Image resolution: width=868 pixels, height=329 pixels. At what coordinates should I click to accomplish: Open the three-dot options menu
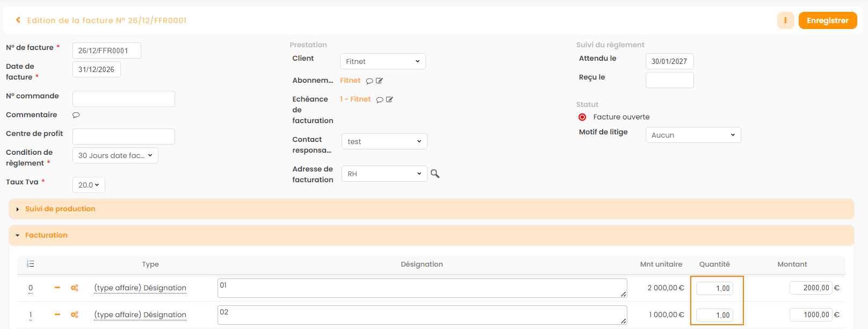(x=785, y=20)
